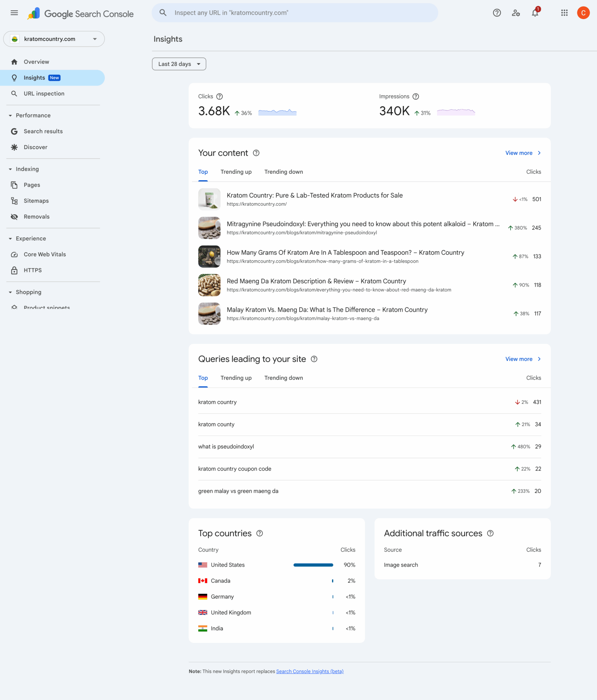Click the 'kratom county' query row
The height and width of the screenshot is (700, 597).
pyautogui.click(x=369, y=425)
